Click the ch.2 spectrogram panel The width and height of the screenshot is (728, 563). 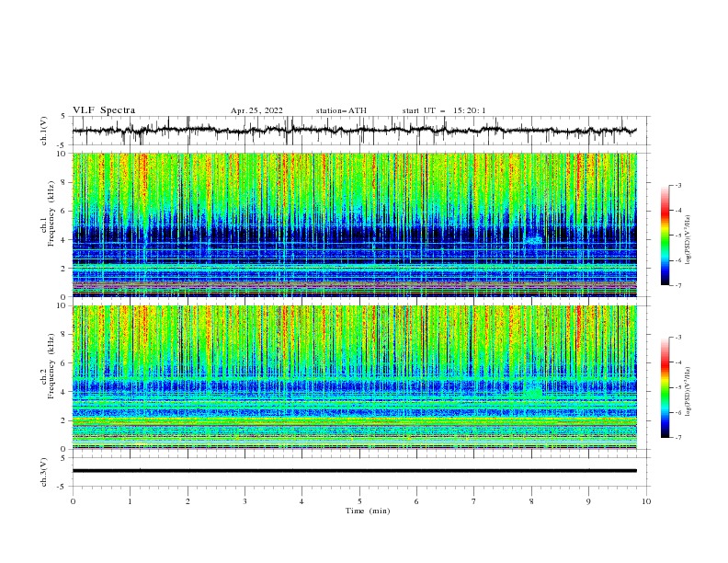[355, 377]
